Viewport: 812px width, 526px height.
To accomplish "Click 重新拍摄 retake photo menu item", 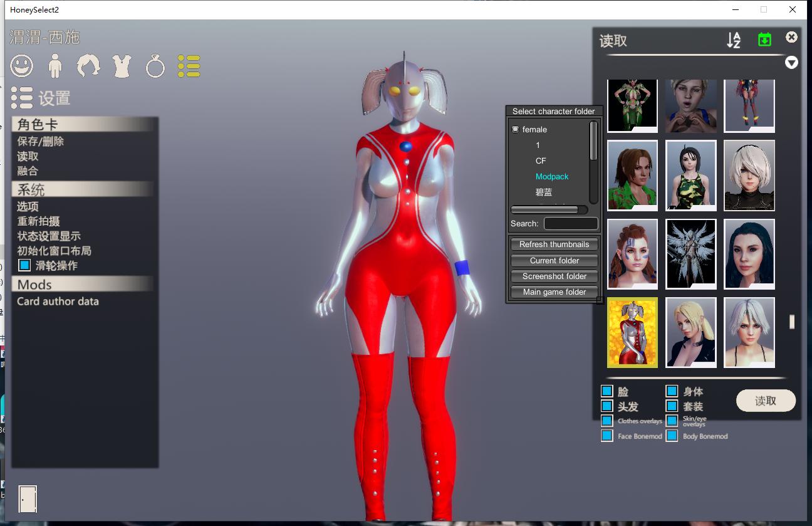I will coord(38,221).
